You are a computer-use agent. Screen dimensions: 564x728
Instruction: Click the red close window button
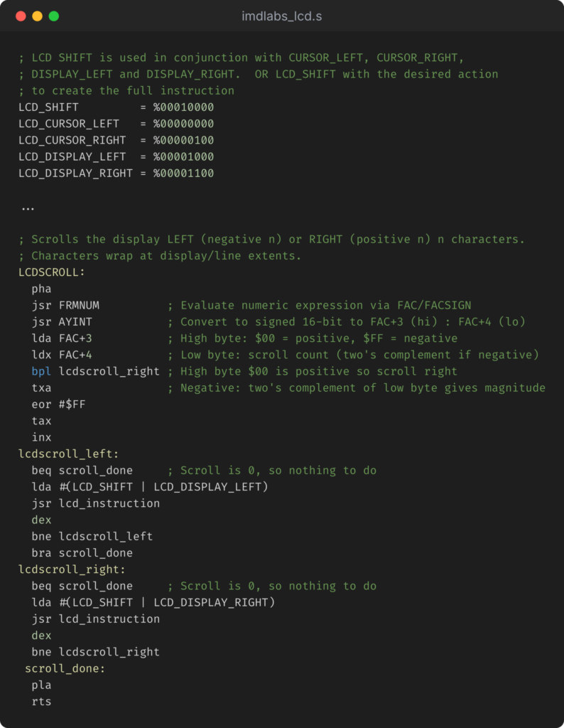click(x=21, y=16)
